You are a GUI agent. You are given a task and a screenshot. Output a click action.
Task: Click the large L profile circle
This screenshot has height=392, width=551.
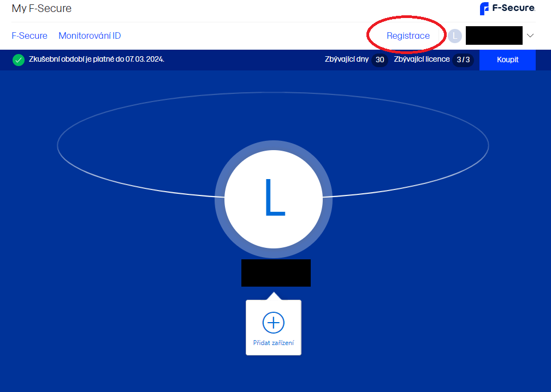(x=274, y=199)
